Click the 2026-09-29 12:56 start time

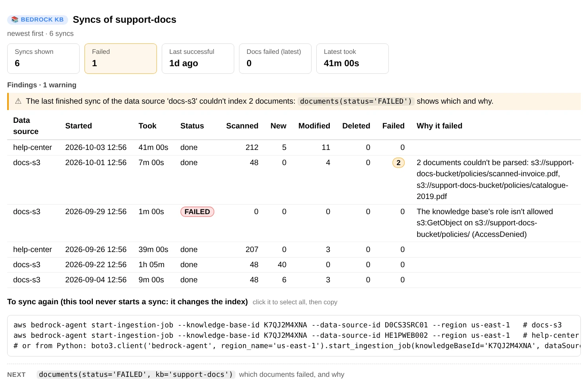tap(96, 212)
